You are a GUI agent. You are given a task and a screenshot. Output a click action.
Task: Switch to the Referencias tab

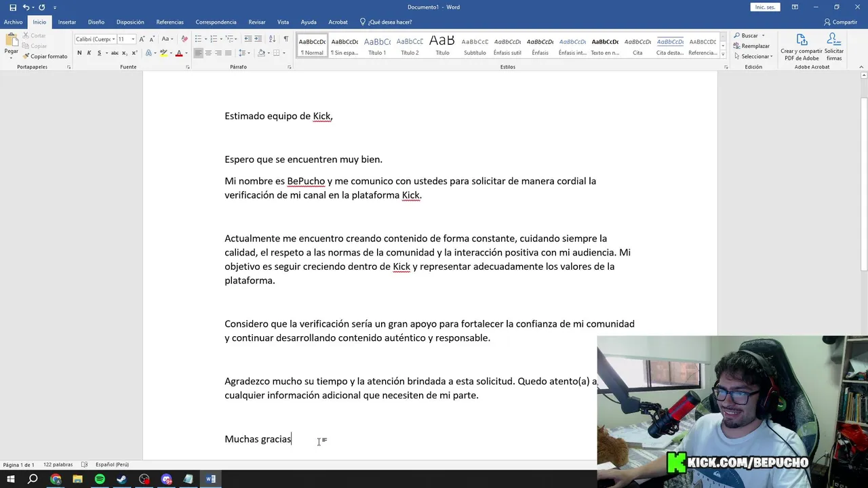click(x=170, y=22)
